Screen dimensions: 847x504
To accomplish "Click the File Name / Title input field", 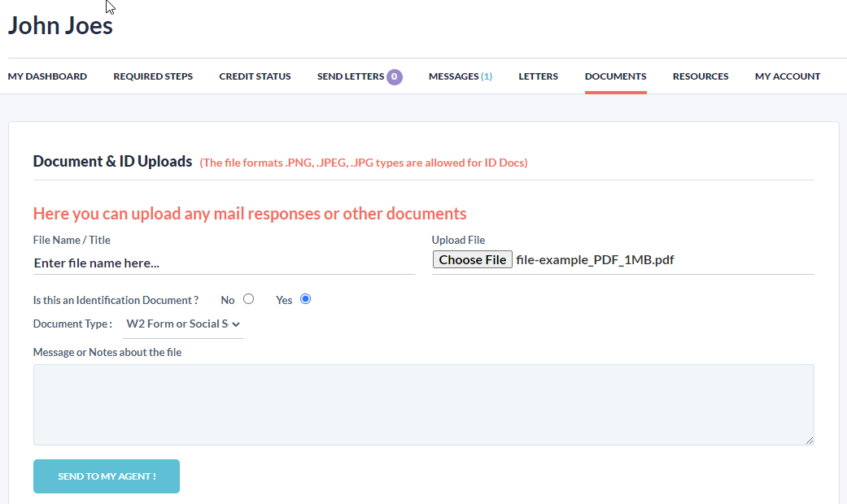I will 224,263.
